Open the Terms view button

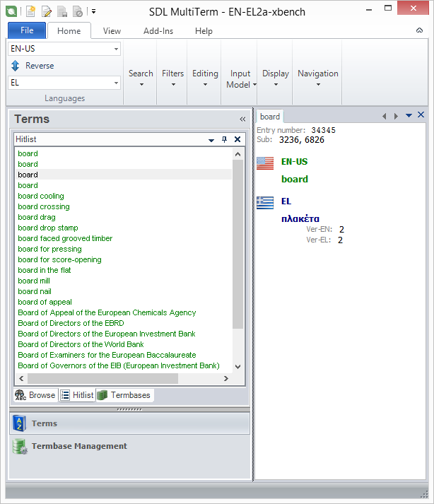(x=130, y=423)
